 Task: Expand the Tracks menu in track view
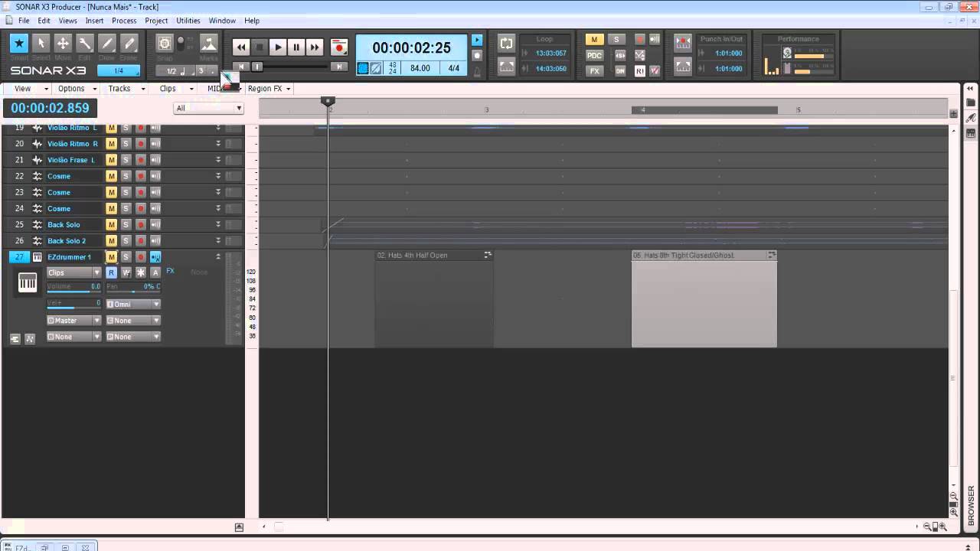pos(125,89)
